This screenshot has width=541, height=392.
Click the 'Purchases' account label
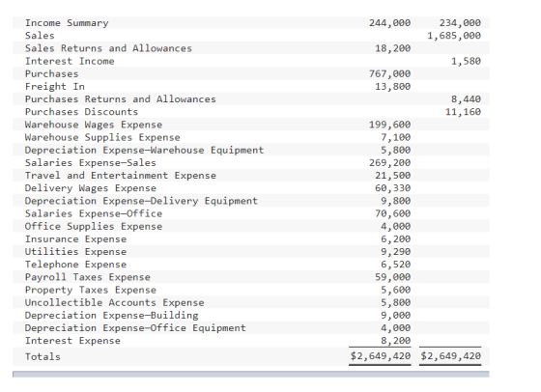[52, 73]
